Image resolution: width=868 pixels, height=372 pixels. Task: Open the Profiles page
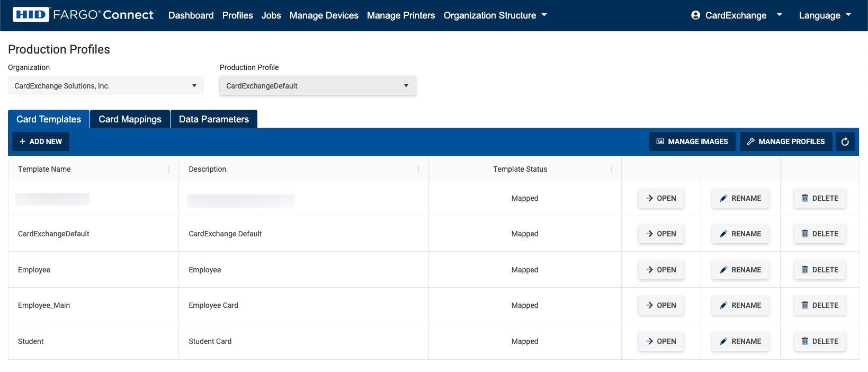238,15
